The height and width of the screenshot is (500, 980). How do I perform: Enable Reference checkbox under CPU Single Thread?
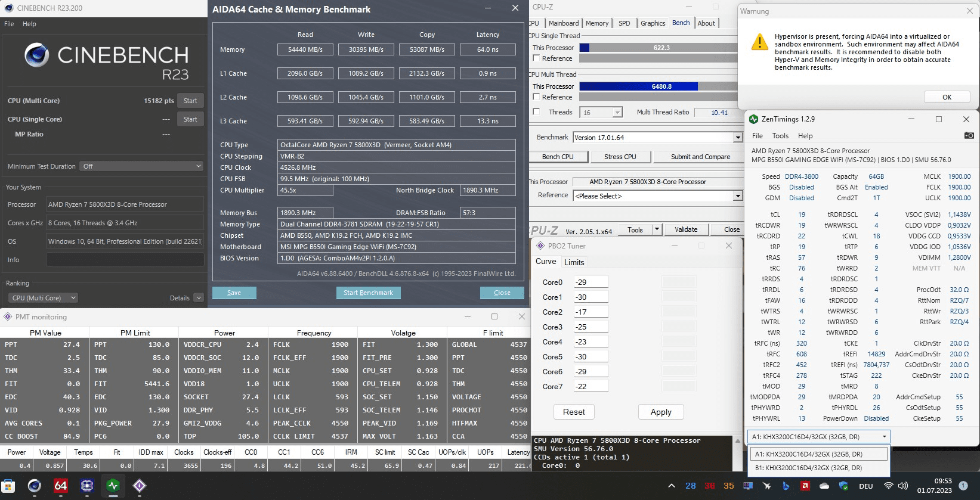pos(536,58)
